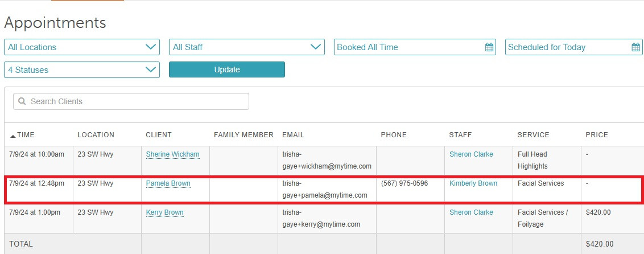Open client Sherine Wickham

(172, 154)
